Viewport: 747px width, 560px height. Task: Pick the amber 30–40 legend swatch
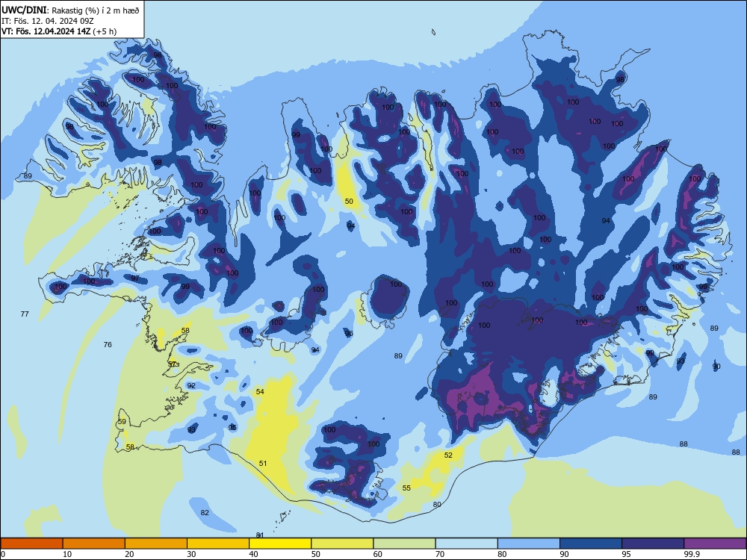coord(218,544)
